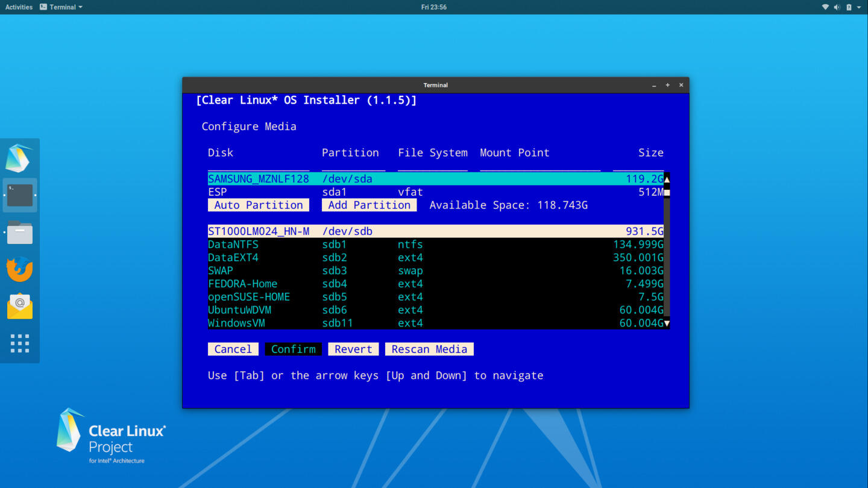Open Terminal icon in the dock
This screenshot has width=868, height=488.
pyautogui.click(x=20, y=195)
